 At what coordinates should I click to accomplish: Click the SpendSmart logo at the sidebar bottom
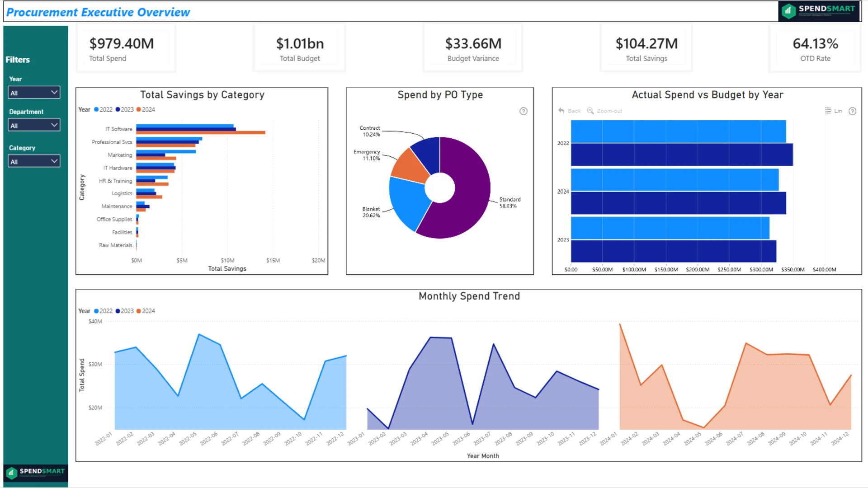tap(36, 473)
